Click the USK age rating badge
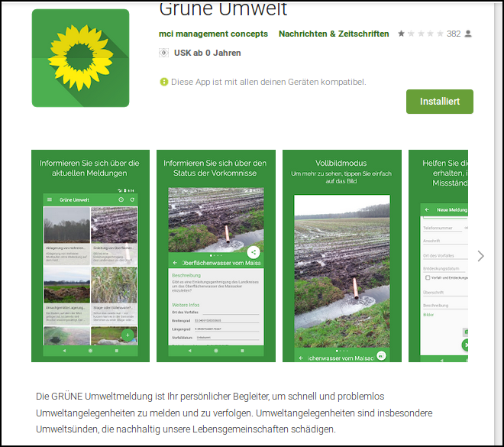Screen dimensions: 504x447 tap(163, 53)
